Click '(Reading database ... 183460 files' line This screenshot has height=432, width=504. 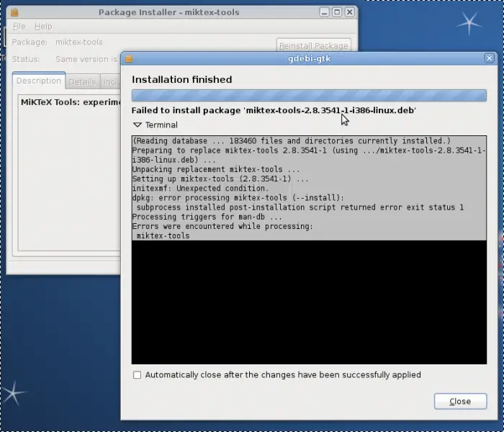[x=292, y=141]
